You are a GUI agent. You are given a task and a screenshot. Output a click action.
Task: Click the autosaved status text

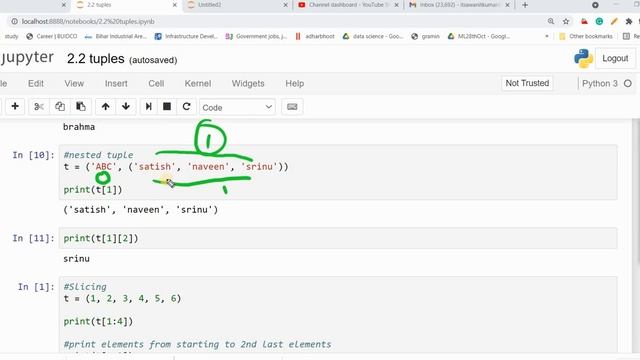point(153,60)
